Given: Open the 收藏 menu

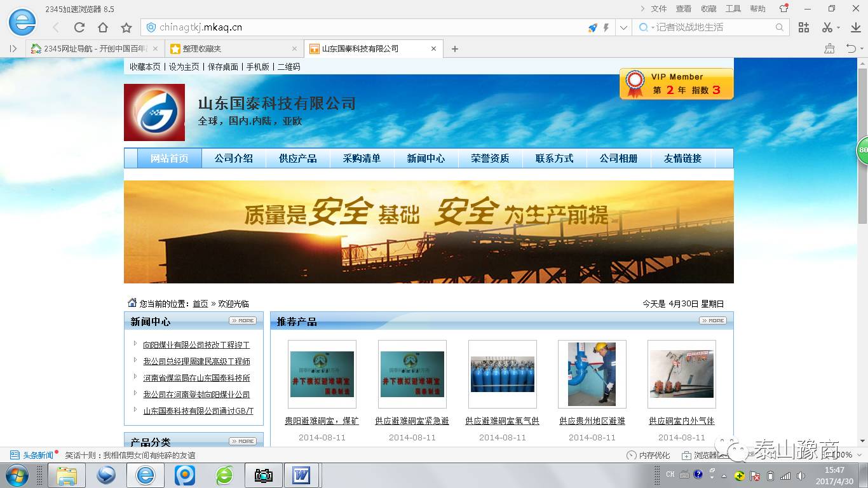Looking at the screenshot, I should 709,8.
